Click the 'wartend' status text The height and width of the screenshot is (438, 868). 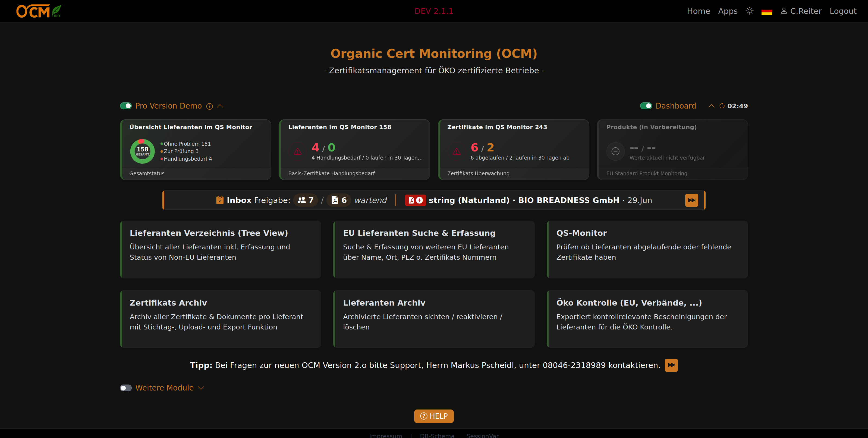point(371,200)
